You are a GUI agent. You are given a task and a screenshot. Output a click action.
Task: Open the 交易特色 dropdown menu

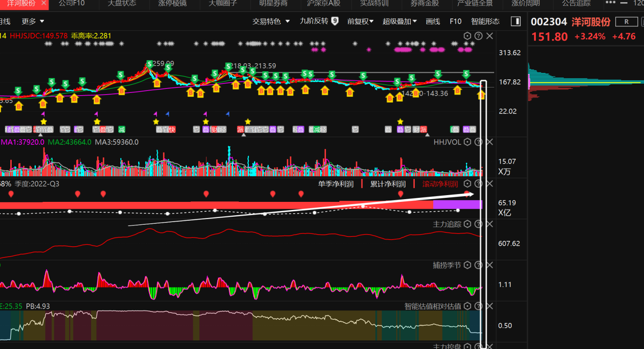[271, 21]
